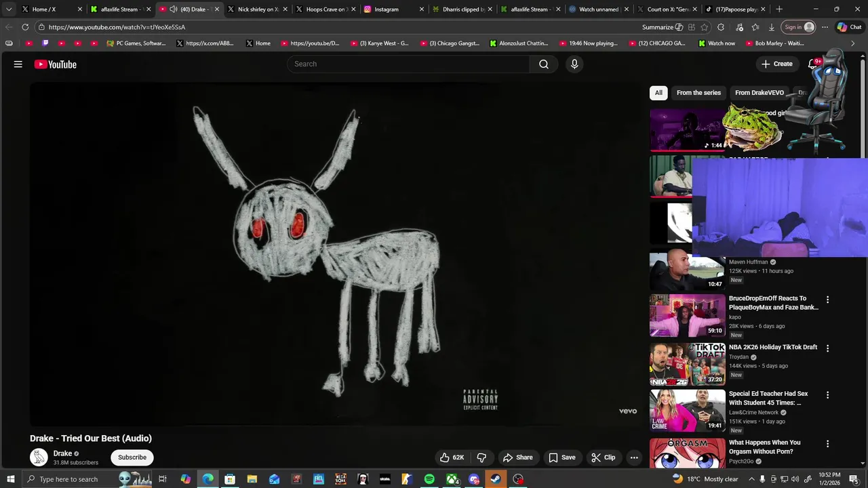Image resolution: width=868 pixels, height=488 pixels.
Task: Open browser Settings and more menu
Action: tap(825, 27)
